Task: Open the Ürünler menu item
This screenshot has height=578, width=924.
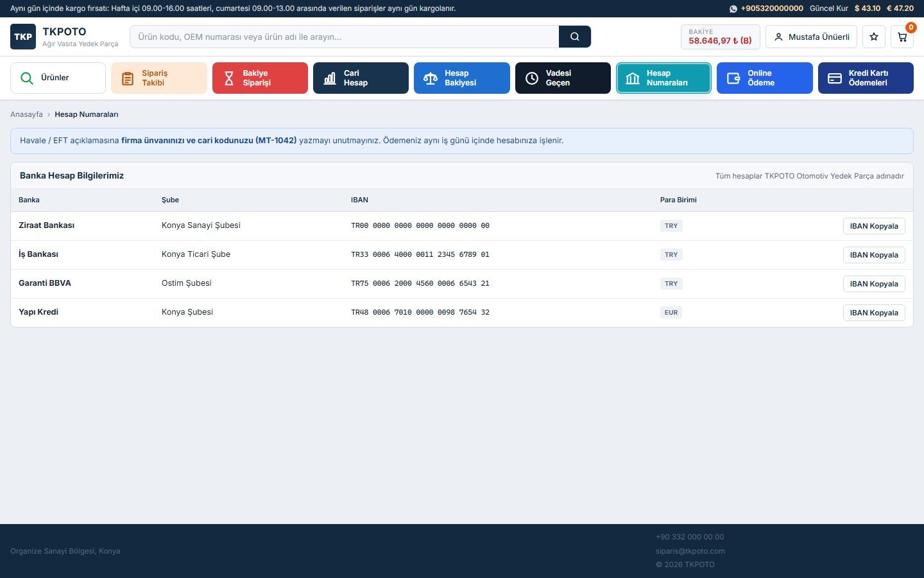Action: 58,78
